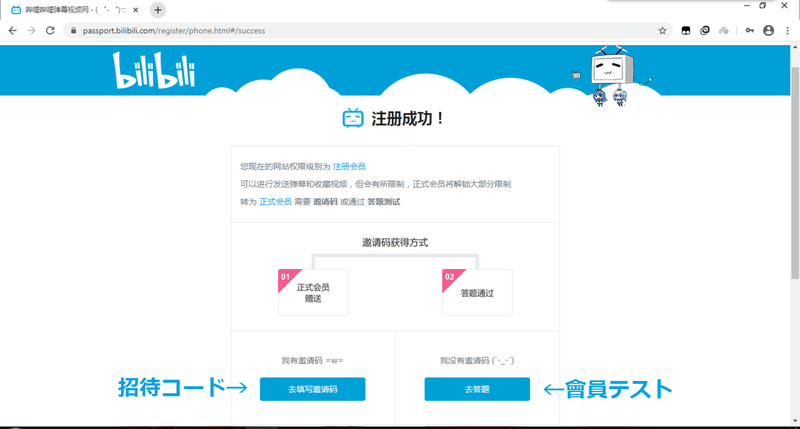The image size is (800, 429).
Task: Select the 01 正式会员赠送 card
Action: tap(313, 292)
